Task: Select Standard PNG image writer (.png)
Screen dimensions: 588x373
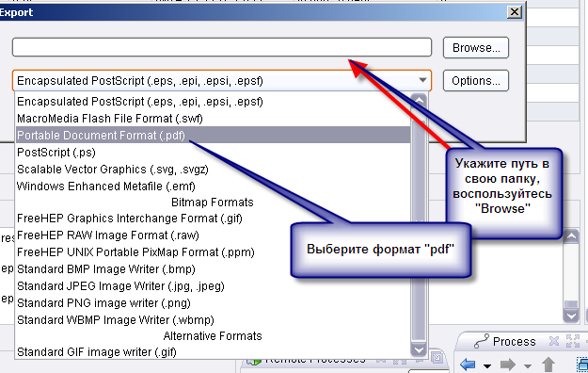Action: 213,302
